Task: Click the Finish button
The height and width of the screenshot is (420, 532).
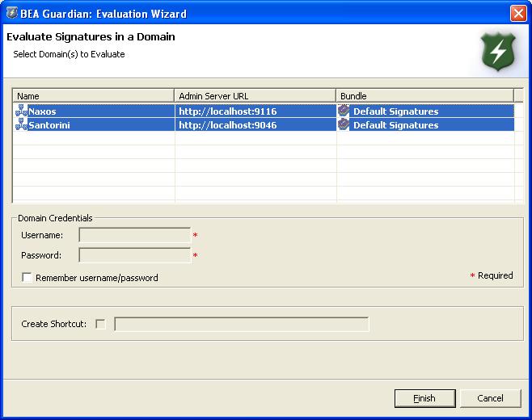Action: click(x=424, y=398)
